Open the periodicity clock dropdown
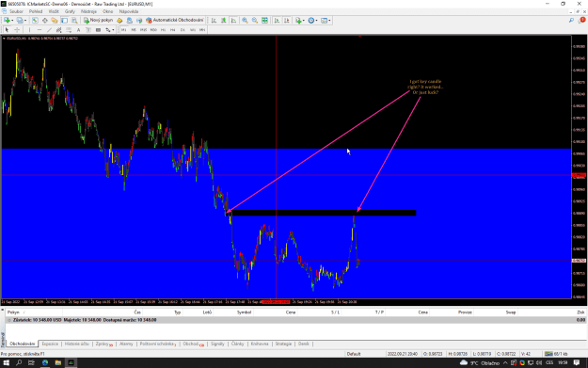588x368 pixels. 311,21
